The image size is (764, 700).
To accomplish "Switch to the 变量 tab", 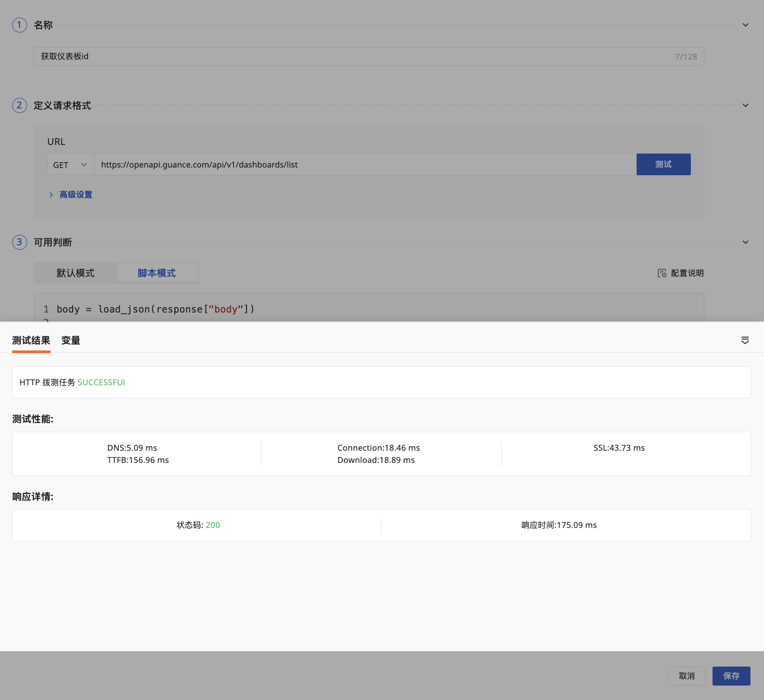I will coord(71,341).
